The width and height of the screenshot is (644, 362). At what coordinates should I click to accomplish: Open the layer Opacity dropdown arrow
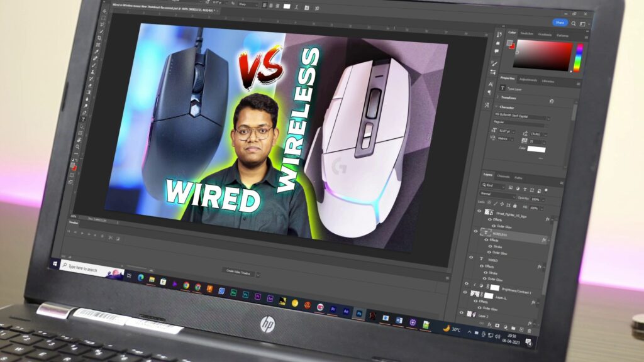(543, 200)
